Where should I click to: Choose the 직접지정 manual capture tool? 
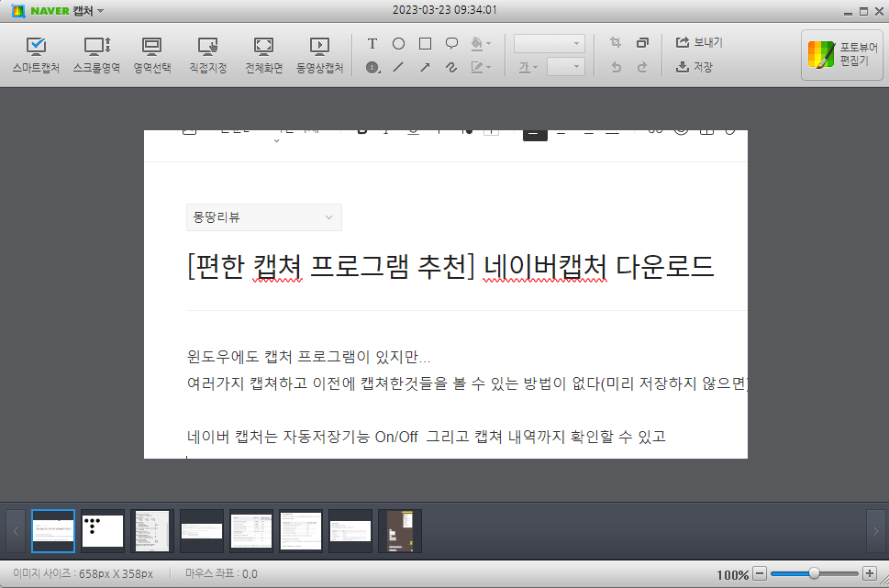(208, 55)
